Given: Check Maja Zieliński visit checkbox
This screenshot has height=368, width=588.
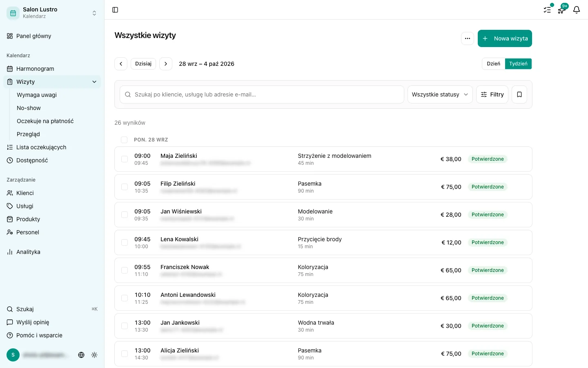Looking at the screenshot, I should tap(125, 159).
